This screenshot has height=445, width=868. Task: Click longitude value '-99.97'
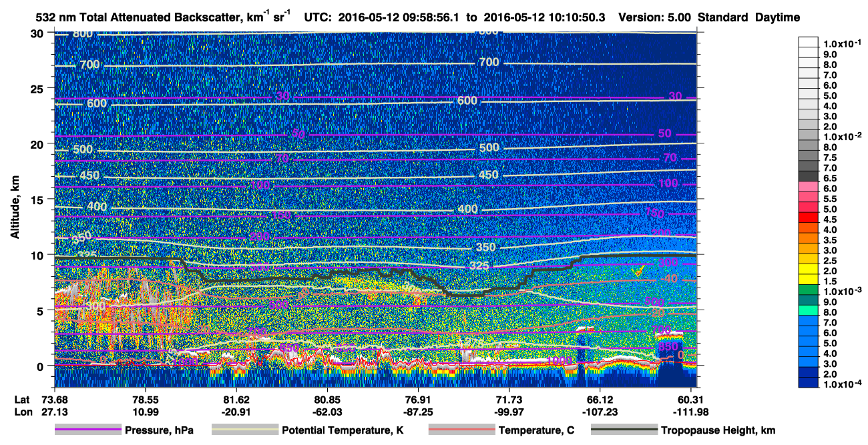pos(509,411)
